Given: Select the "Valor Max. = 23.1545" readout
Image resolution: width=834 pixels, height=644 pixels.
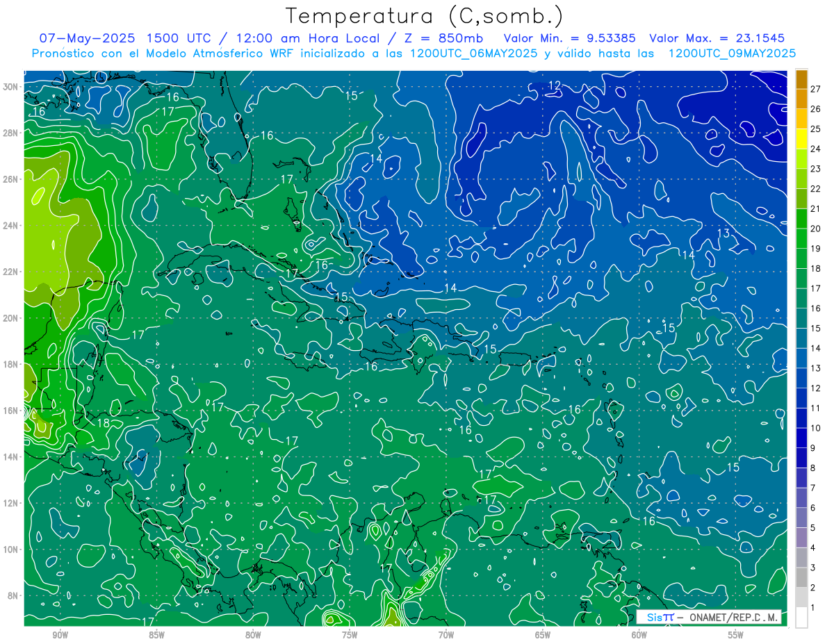Looking at the screenshot, I should point(717,38).
